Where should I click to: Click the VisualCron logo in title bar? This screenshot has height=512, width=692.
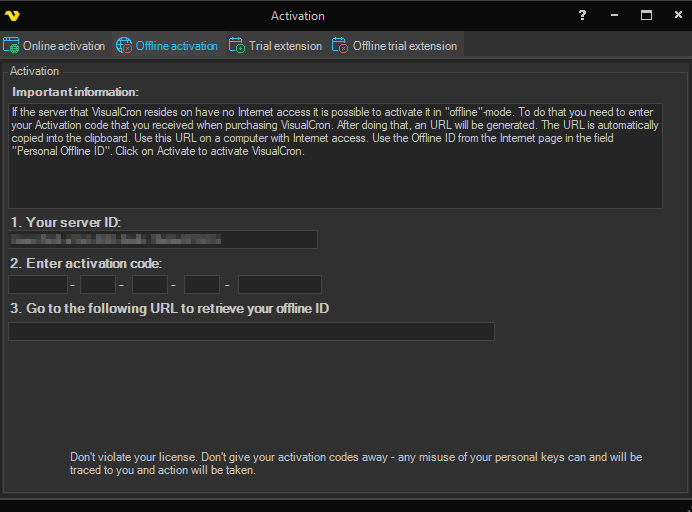point(12,16)
